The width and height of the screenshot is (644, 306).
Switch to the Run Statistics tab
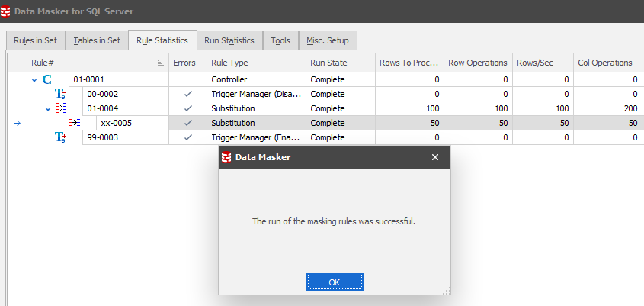click(229, 40)
